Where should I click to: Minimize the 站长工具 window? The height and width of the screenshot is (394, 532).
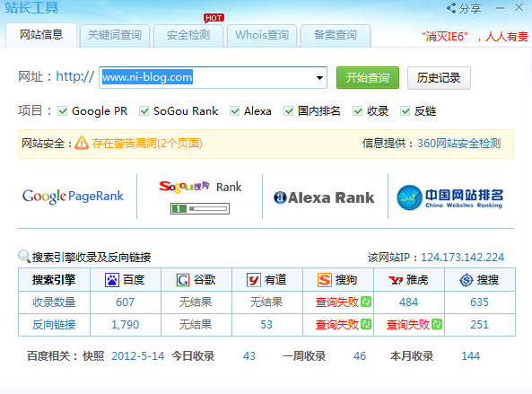[x=500, y=8]
